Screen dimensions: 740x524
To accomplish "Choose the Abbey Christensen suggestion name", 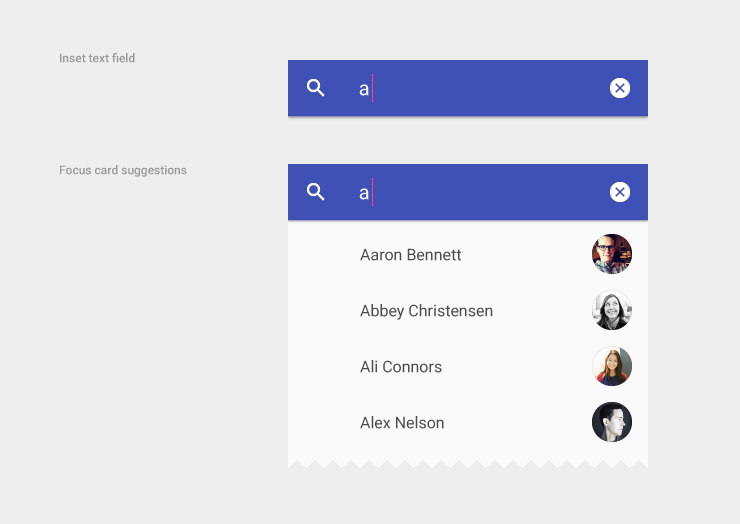I will click(426, 311).
